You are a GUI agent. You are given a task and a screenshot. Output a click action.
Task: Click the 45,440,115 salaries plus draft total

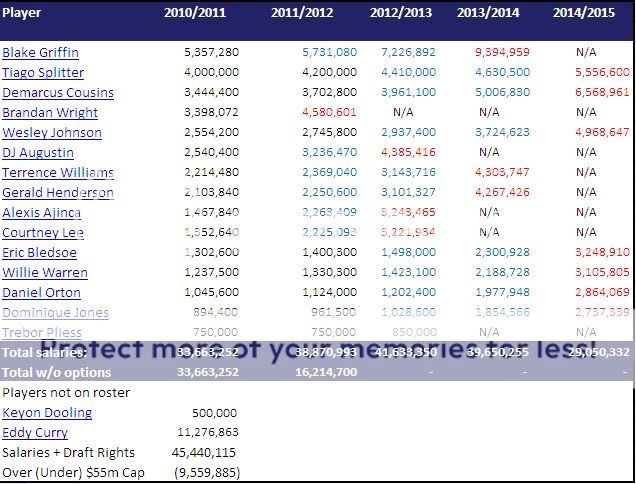pos(204,452)
